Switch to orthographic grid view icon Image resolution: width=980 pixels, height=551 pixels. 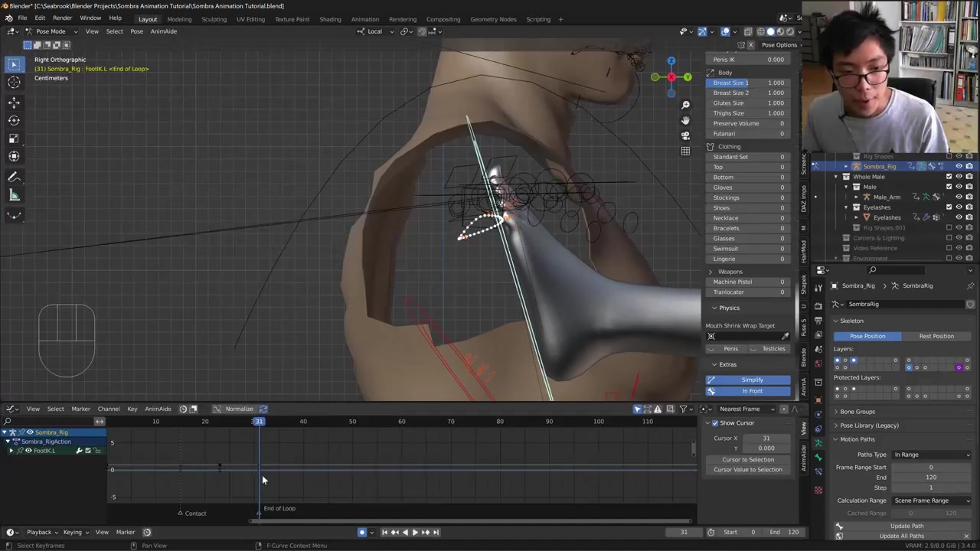click(x=685, y=151)
